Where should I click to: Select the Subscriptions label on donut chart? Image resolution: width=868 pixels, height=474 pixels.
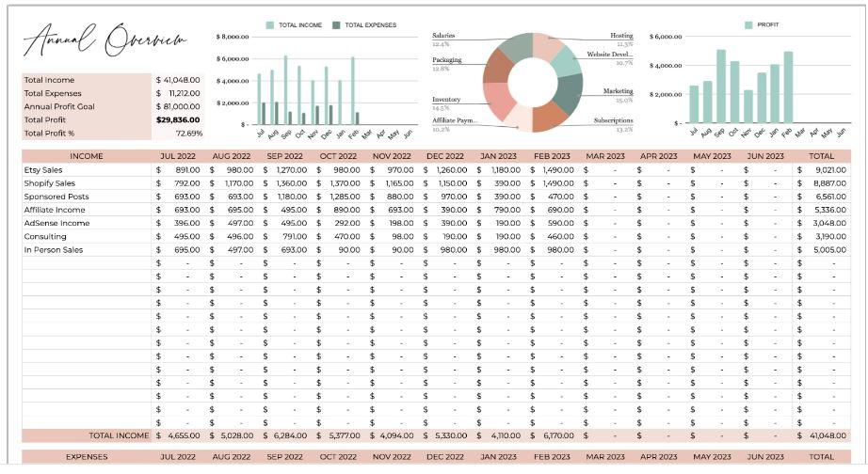(x=614, y=120)
